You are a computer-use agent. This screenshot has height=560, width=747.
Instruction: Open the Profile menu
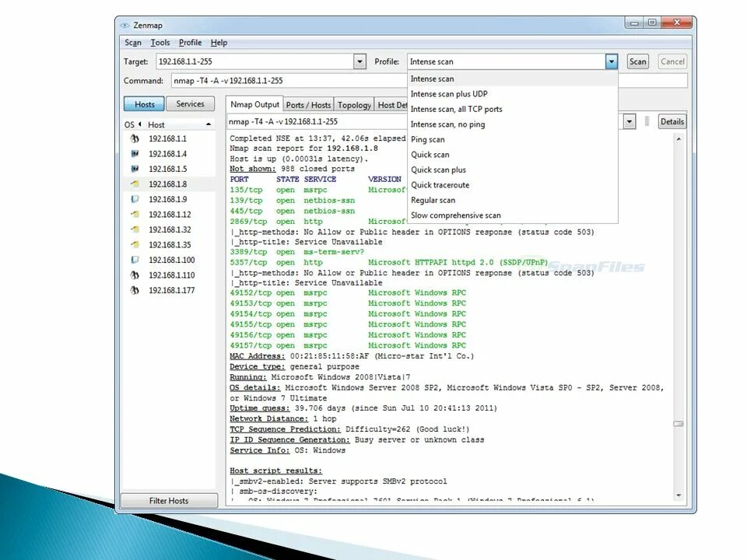(x=190, y=42)
